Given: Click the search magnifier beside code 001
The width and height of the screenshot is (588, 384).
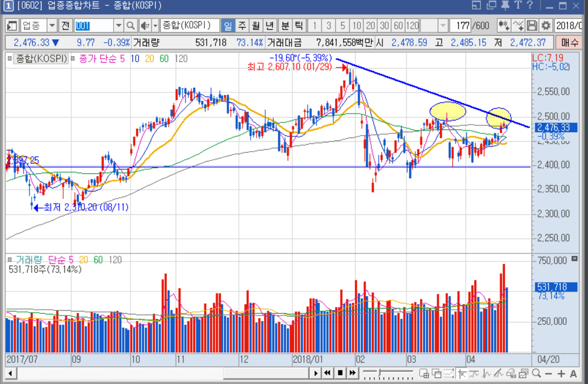Looking at the screenshot, I should (131, 26).
